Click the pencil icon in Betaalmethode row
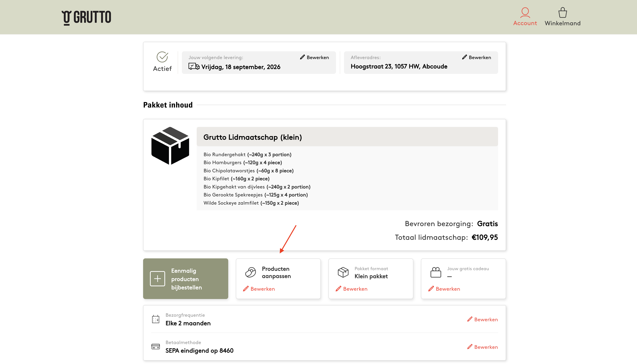637x364 pixels. (x=470, y=347)
